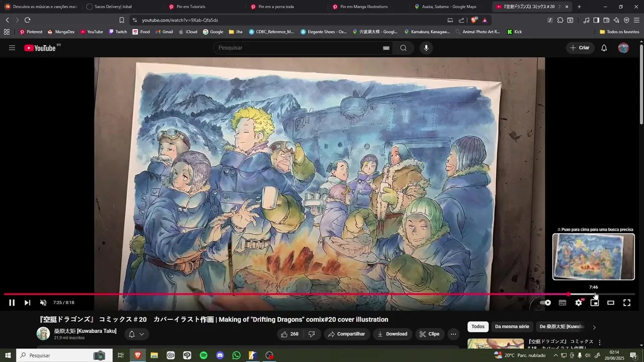
Task: Like the video with 268 likes
Action: pos(290,334)
